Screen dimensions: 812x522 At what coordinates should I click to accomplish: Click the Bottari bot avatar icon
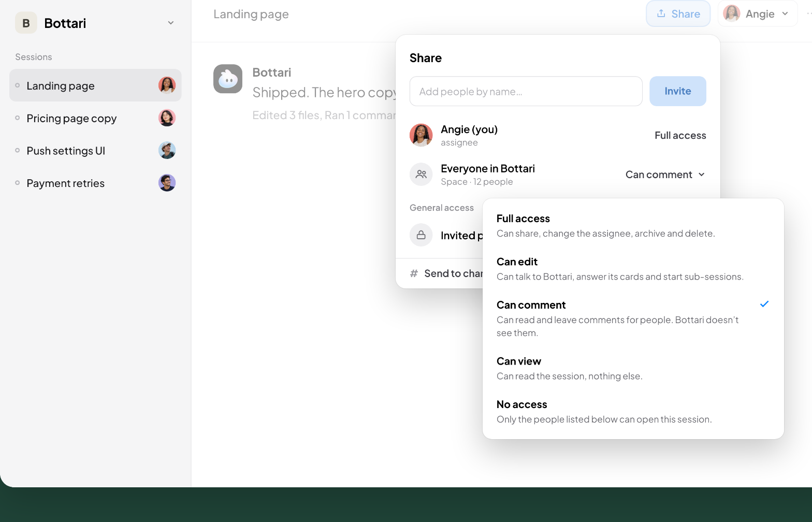tap(228, 79)
